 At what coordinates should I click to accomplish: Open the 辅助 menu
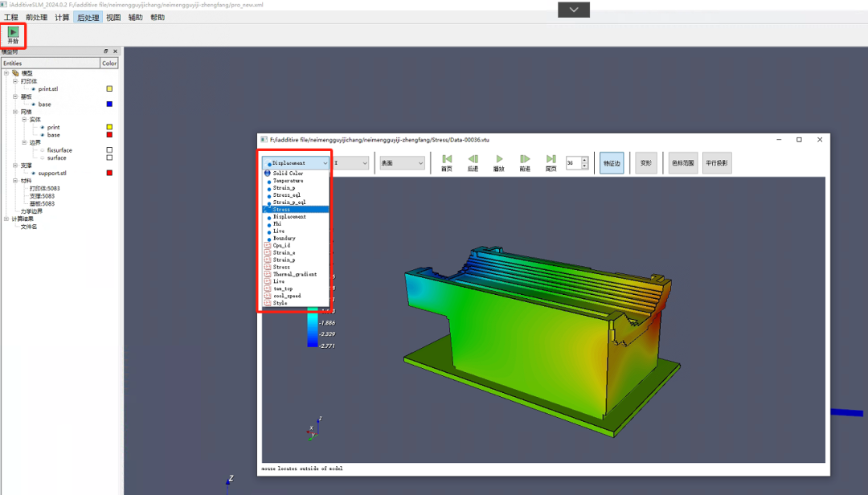tap(136, 17)
